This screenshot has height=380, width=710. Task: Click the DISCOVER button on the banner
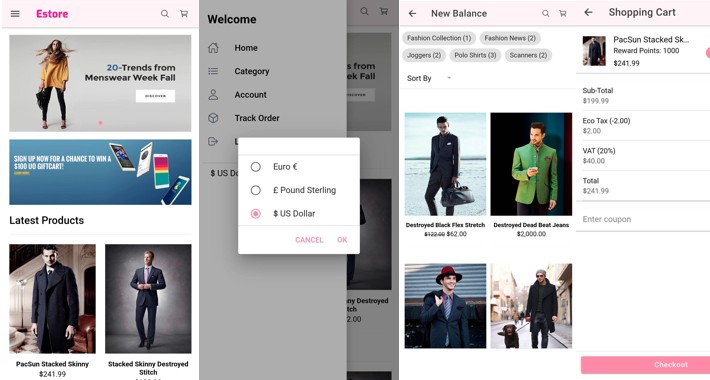pos(155,96)
